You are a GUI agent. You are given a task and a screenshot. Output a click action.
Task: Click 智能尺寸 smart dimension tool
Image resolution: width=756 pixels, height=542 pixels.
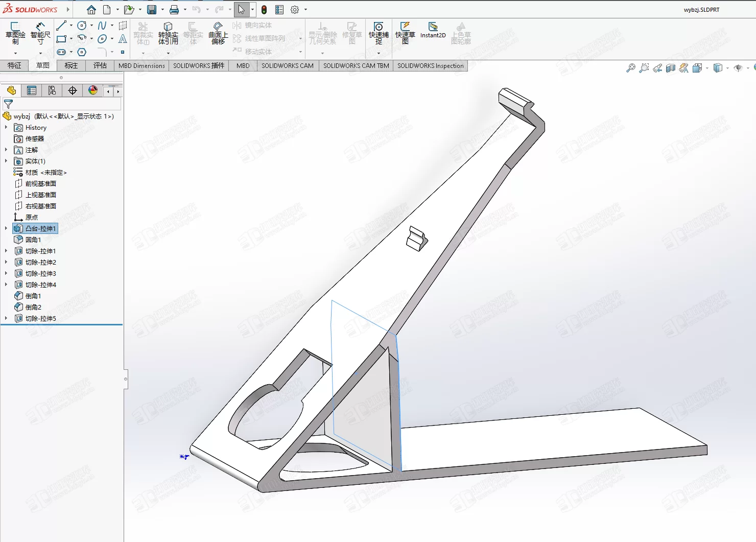pyautogui.click(x=40, y=33)
